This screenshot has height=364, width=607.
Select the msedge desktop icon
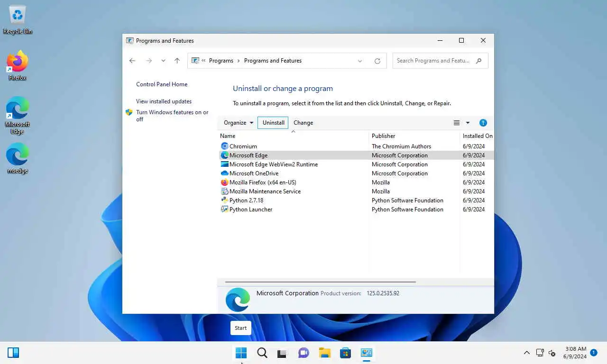pyautogui.click(x=18, y=158)
